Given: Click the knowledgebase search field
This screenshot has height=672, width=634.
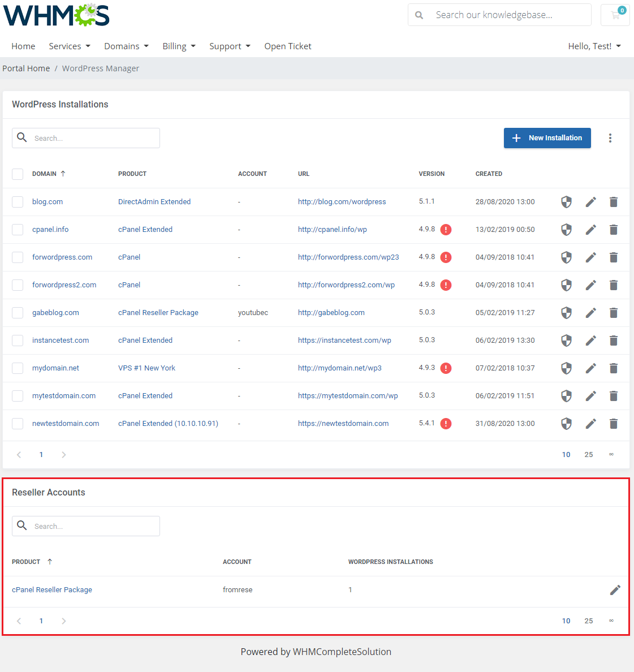Looking at the screenshot, I should click(499, 15).
